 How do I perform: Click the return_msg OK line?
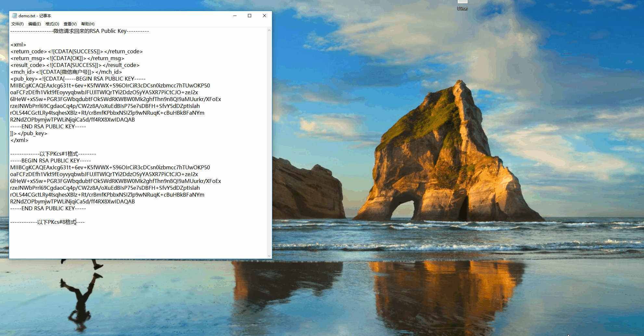(x=67, y=58)
